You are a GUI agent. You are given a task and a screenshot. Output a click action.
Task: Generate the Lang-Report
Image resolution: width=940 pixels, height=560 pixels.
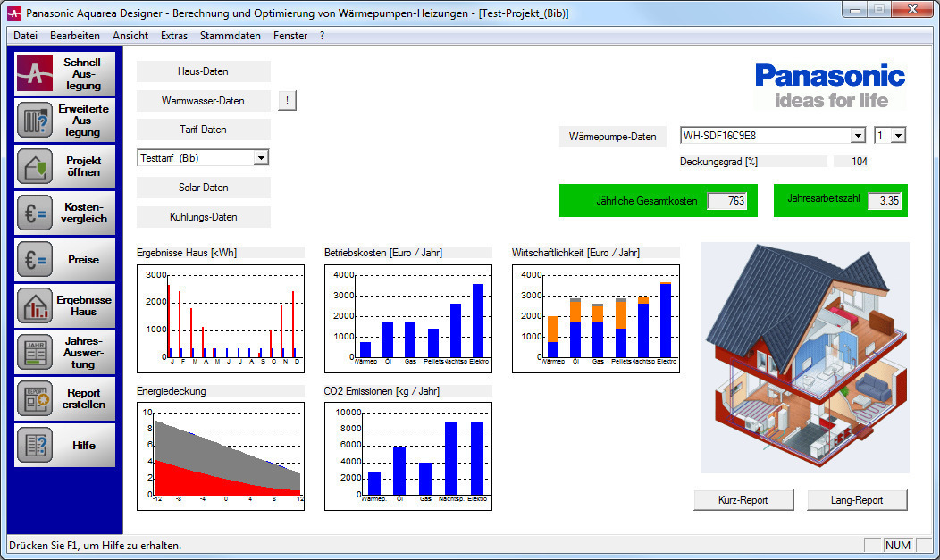[x=857, y=500]
